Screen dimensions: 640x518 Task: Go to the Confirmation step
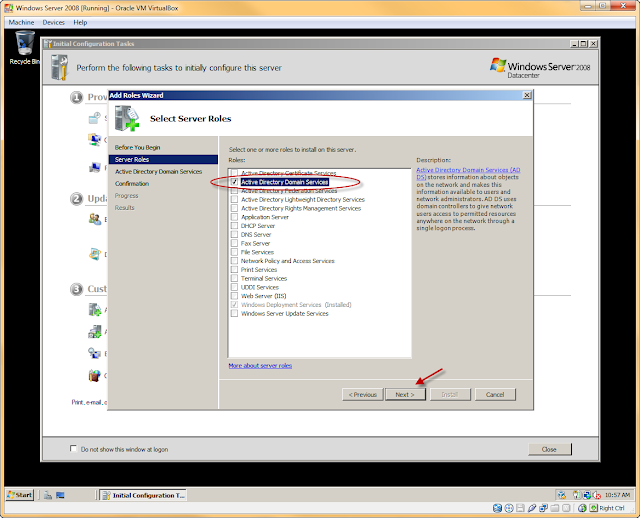(132, 184)
